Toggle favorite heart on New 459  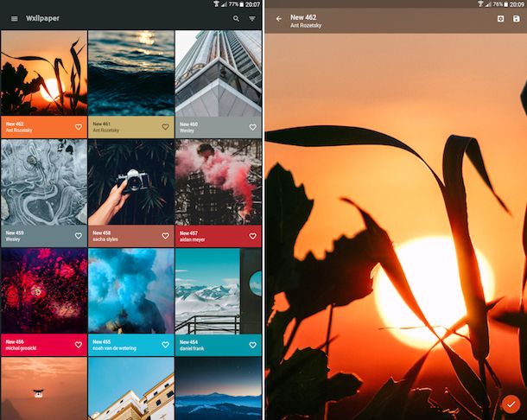click(79, 236)
